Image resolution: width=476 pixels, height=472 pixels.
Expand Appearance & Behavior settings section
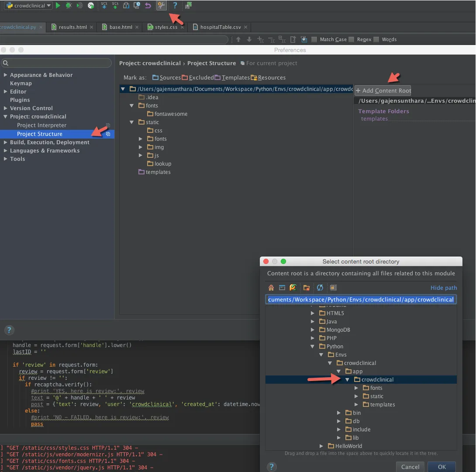tap(6, 75)
